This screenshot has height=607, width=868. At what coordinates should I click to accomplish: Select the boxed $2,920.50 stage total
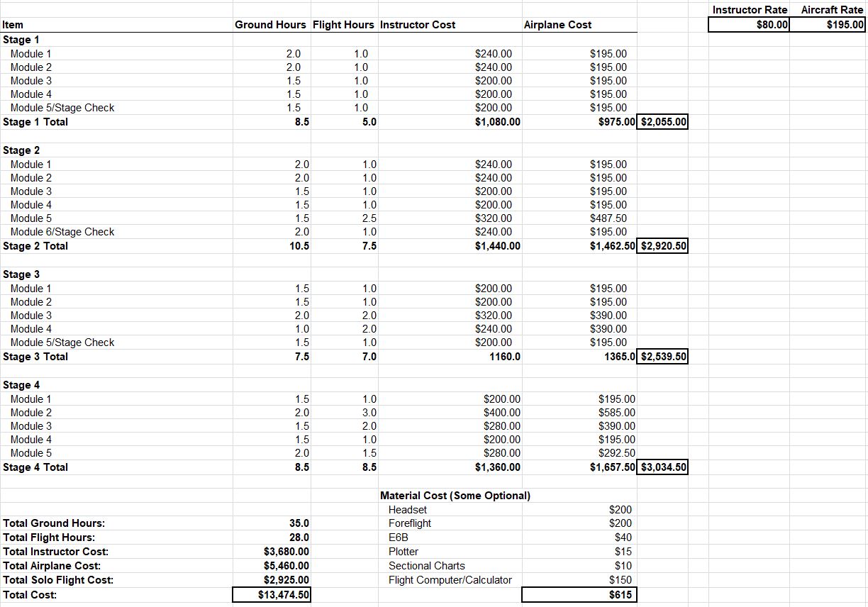click(663, 246)
